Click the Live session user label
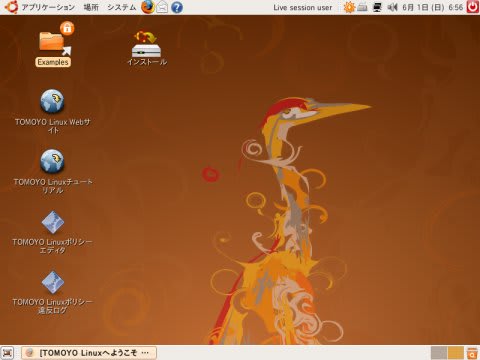 click(x=303, y=7)
